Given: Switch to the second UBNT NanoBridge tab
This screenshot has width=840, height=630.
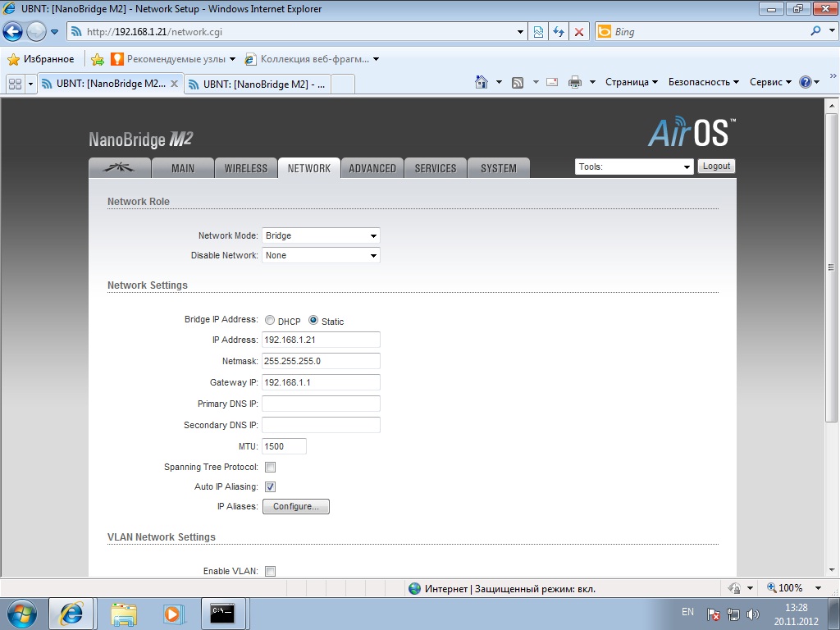Looking at the screenshot, I should pos(257,84).
